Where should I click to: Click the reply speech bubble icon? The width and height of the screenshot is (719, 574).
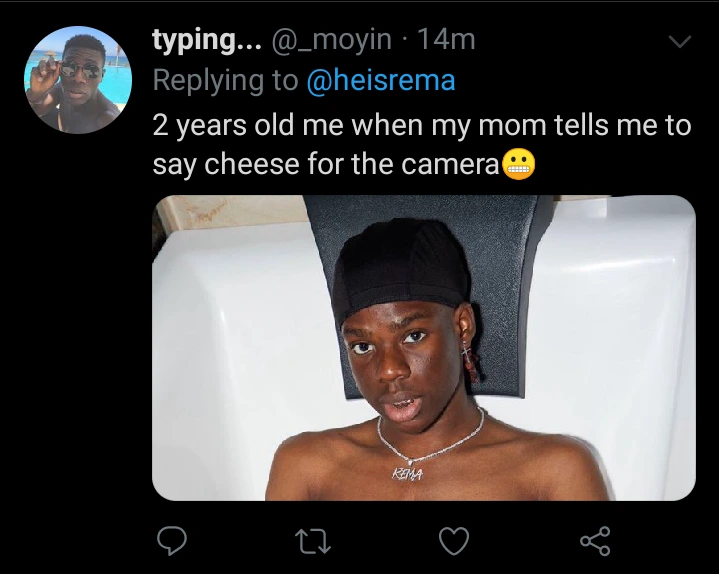(172, 541)
